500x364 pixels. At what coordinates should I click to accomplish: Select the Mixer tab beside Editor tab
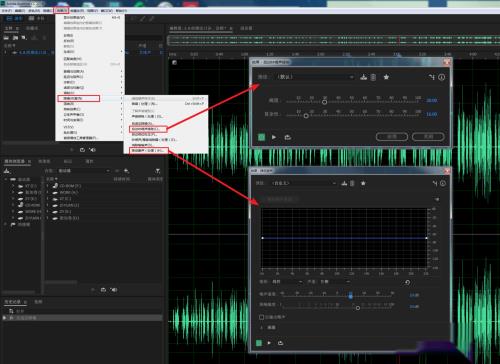point(246,28)
